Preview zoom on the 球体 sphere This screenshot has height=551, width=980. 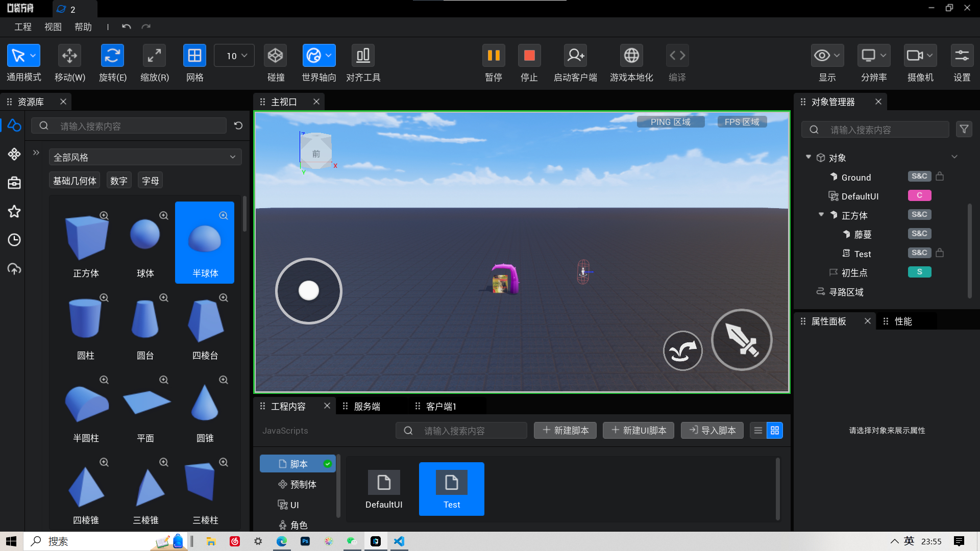(x=164, y=216)
